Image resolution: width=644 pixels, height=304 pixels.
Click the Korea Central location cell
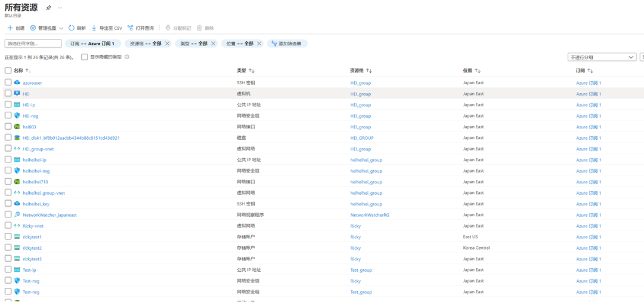[476, 248]
